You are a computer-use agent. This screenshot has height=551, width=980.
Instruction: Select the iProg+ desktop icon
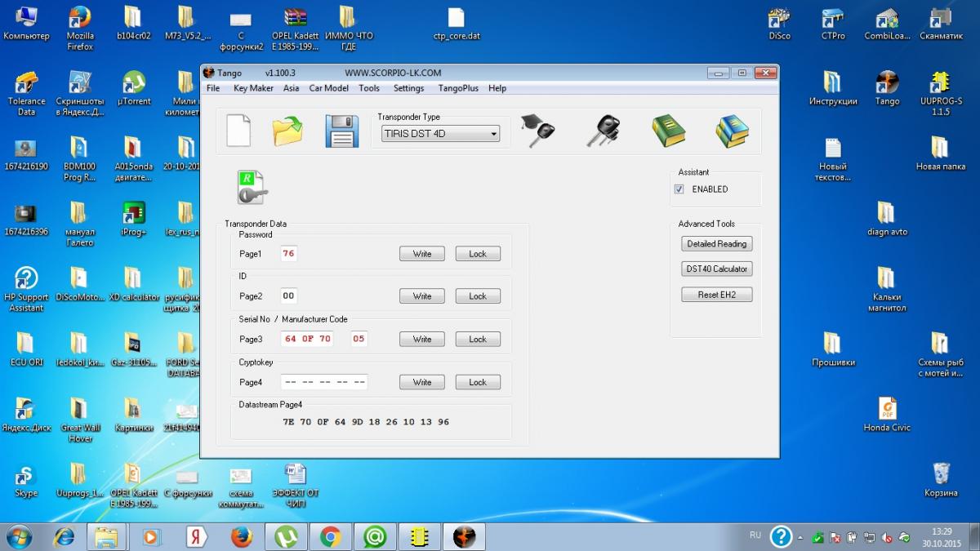pyautogui.click(x=133, y=219)
